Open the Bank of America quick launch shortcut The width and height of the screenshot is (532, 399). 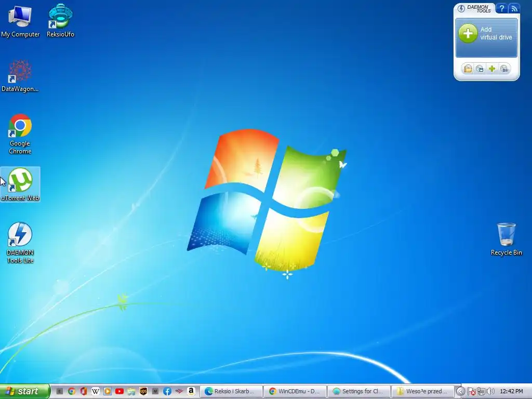point(179,391)
